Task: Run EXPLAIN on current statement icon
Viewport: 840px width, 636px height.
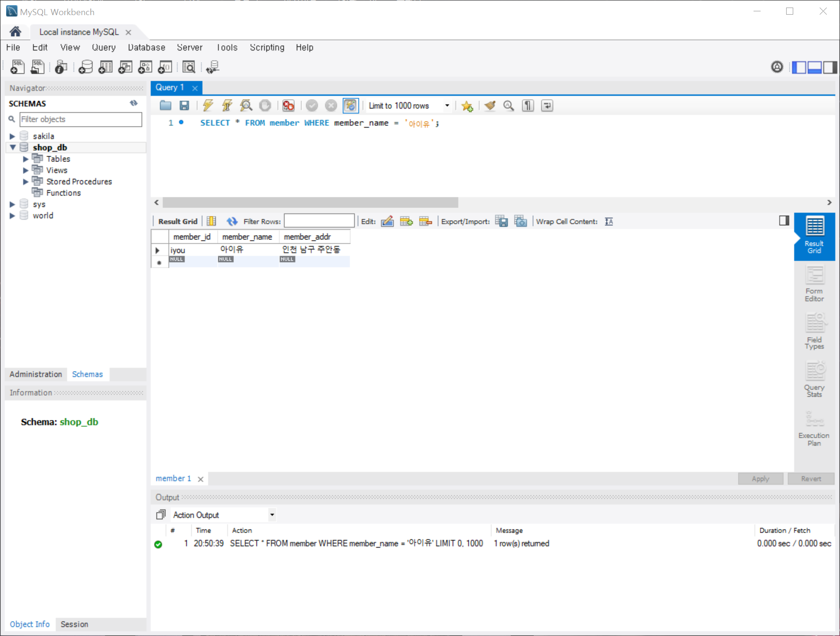Action: [246, 105]
